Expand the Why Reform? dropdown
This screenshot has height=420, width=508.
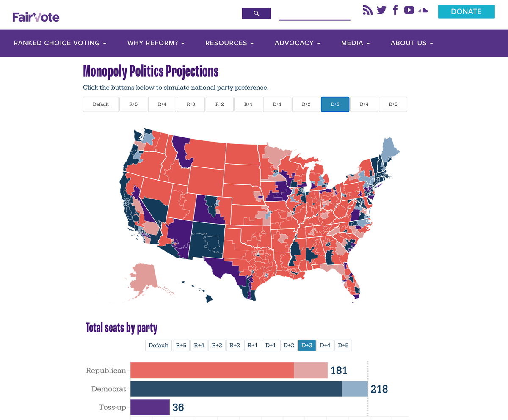pos(156,43)
